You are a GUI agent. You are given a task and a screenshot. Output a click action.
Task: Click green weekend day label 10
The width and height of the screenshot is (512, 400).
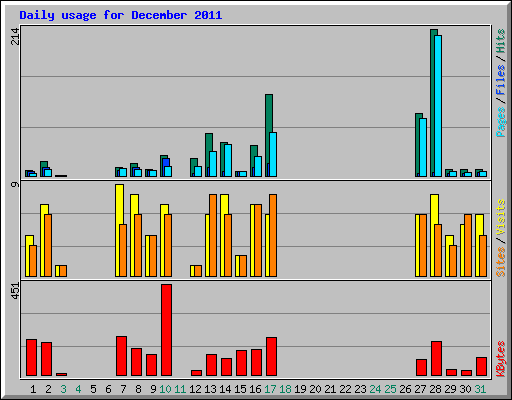(x=165, y=389)
